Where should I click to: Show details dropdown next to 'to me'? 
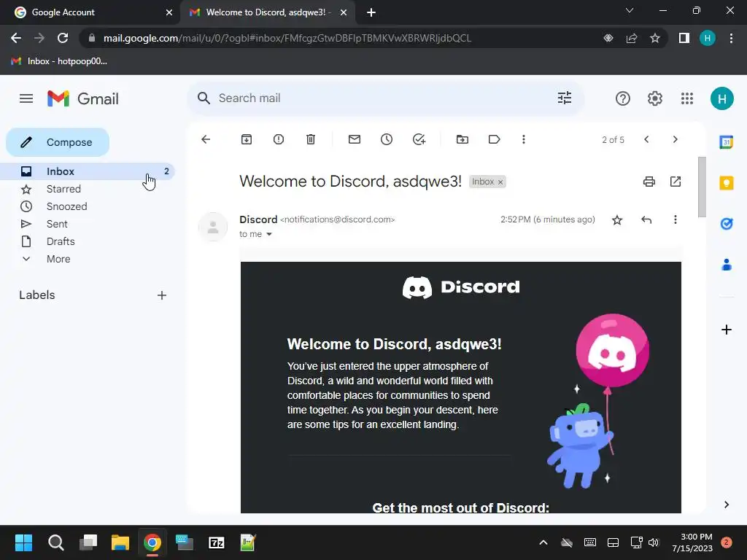click(x=269, y=234)
